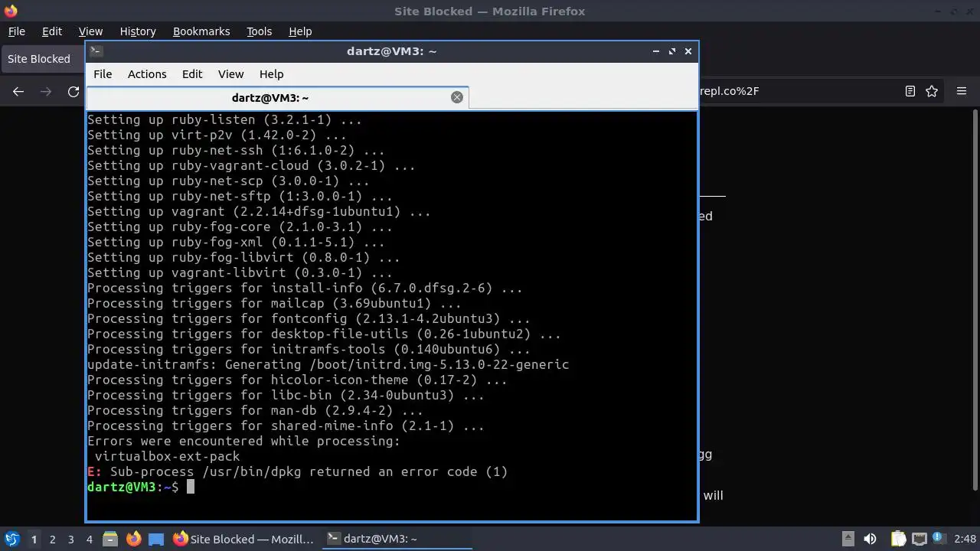The height and width of the screenshot is (551, 980).
Task: Open Firefox View menu
Action: tap(90, 31)
